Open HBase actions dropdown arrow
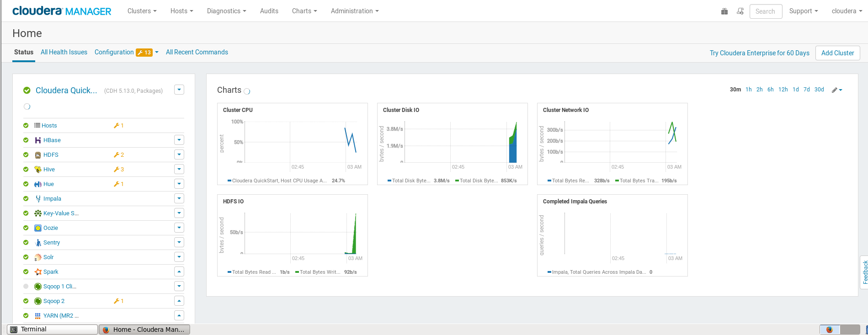868x335 pixels. tap(179, 140)
